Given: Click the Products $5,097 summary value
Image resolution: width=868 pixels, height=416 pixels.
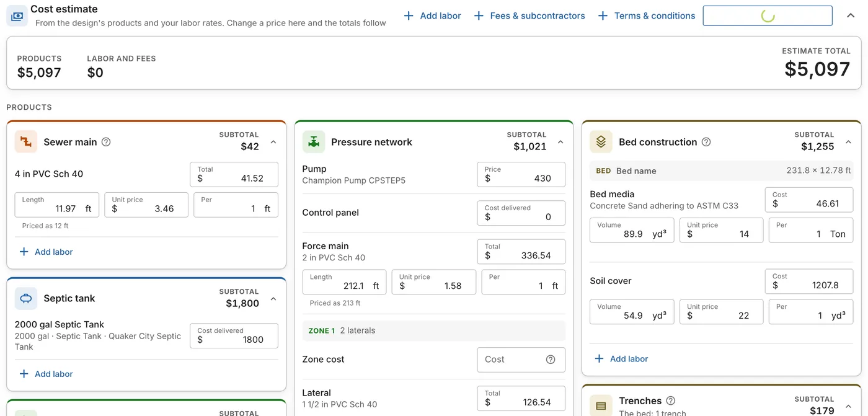Looking at the screenshot, I should coord(39,73).
